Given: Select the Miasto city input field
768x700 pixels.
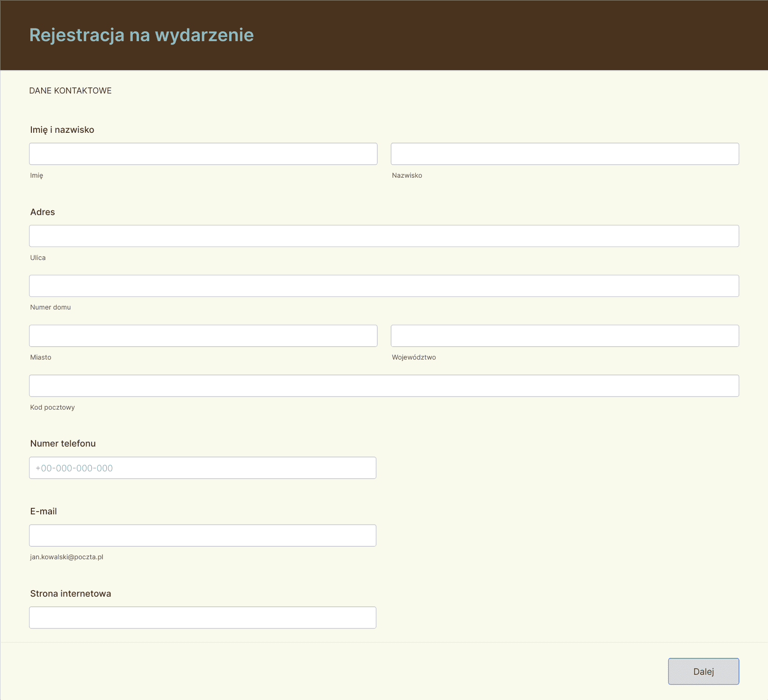Looking at the screenshot, I should pyautogui.click(x=203, y=336).
